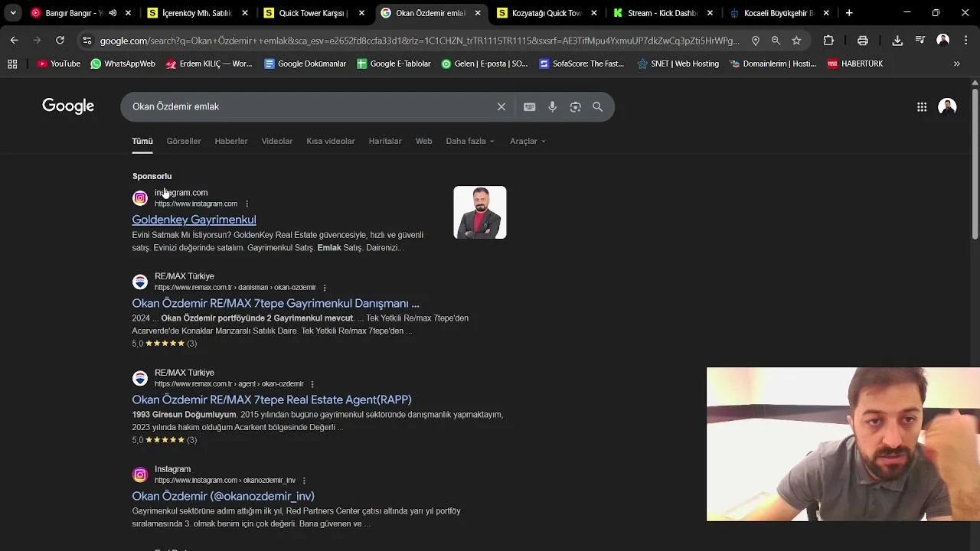Switch to the Stream - Kick Dashboard tab

click(661, 13)
